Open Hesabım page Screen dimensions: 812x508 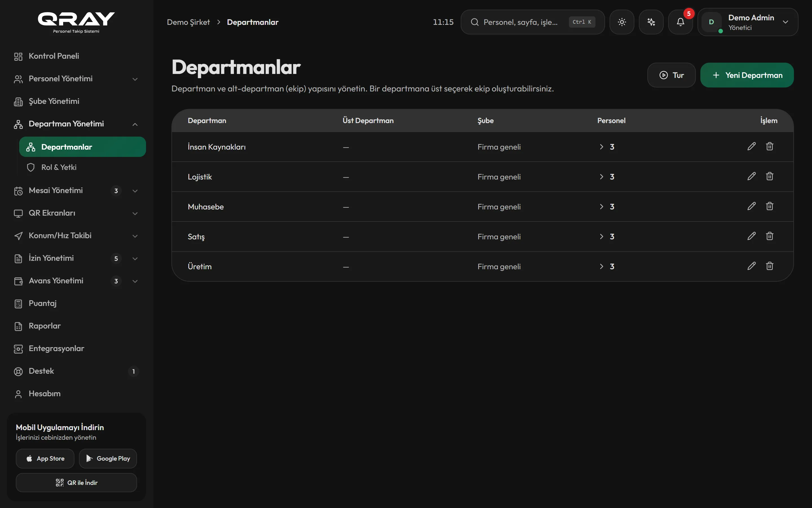coord(76,393)
